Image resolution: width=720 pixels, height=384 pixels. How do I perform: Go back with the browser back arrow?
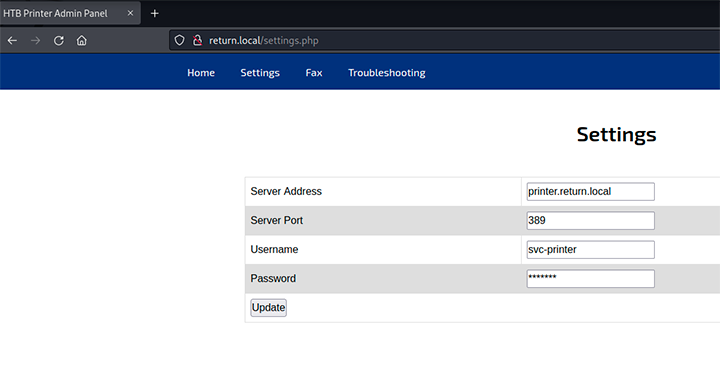coord(12,40)
